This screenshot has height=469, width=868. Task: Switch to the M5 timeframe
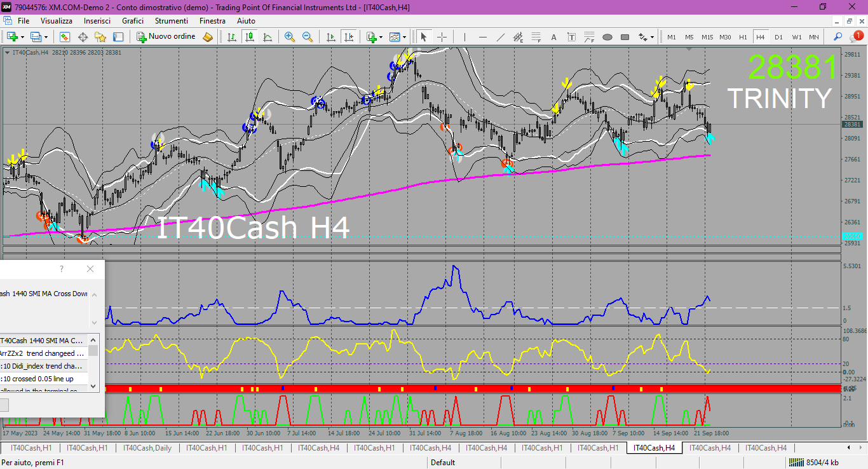pos(689,37)
